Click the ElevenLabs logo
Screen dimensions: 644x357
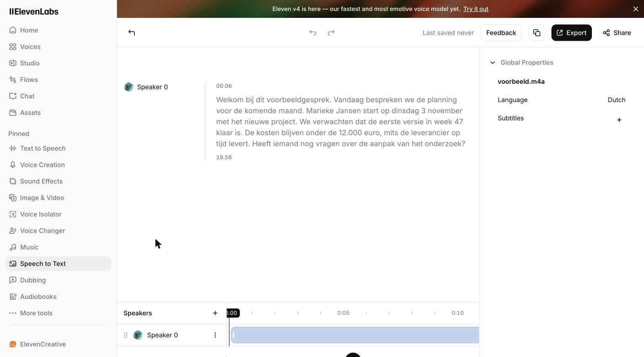pos(34,11)
